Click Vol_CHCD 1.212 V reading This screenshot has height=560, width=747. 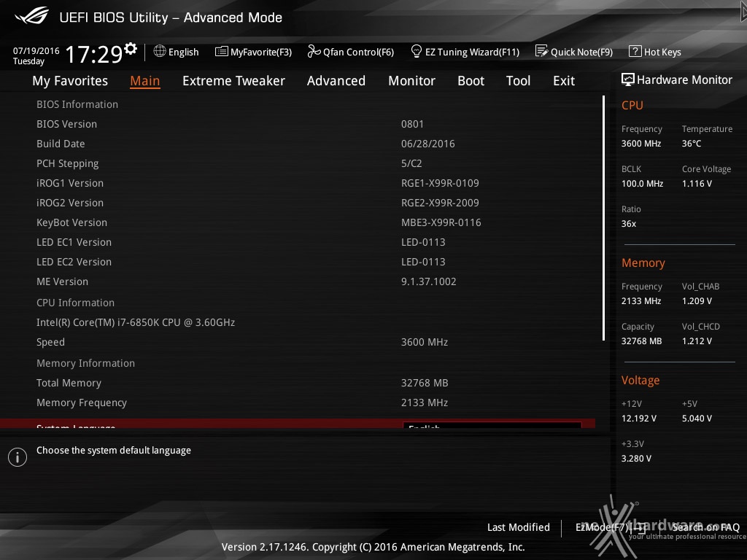click(697, 341)
